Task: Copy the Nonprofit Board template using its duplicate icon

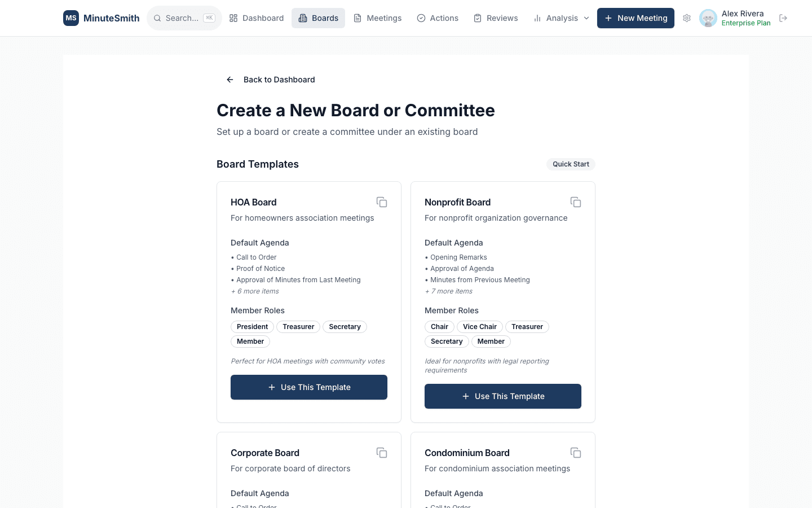Action: point(576,202)
